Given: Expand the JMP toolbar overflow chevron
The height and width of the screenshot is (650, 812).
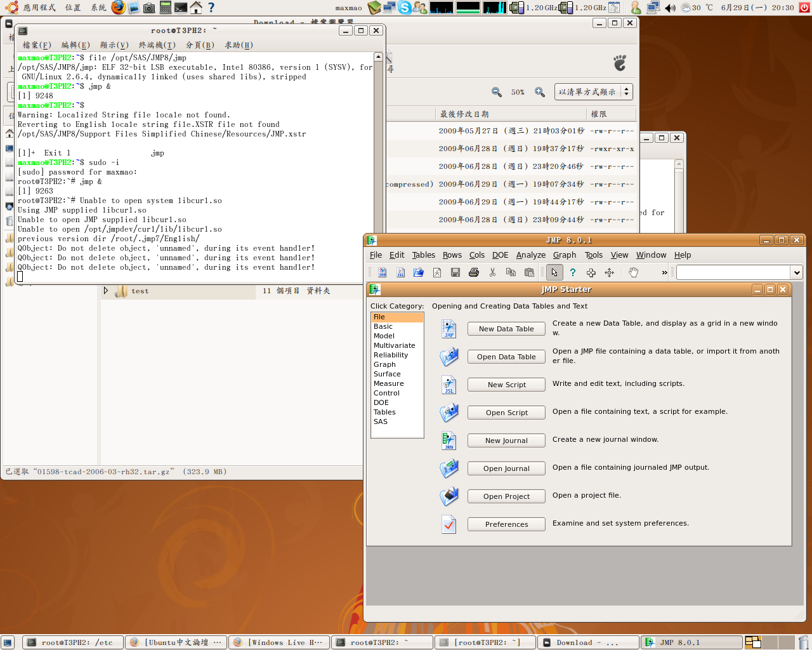Looking at the screenshot, I should pyautogui.click(x=664, y=272).
